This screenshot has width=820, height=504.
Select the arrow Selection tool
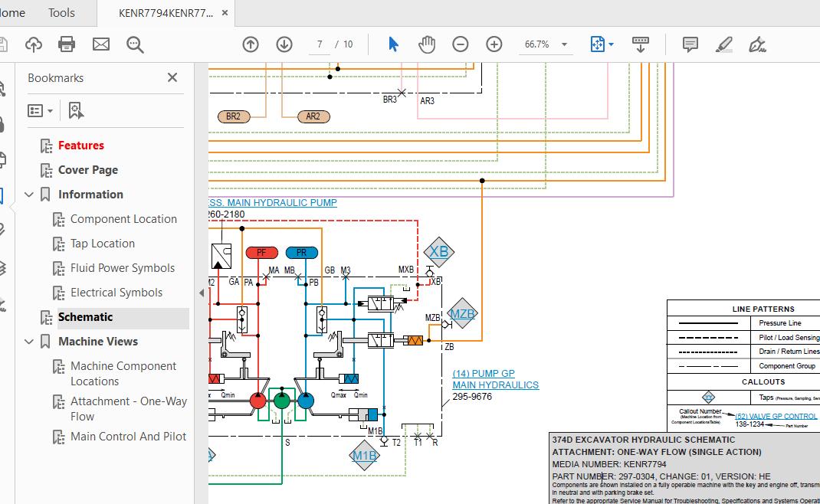pyautogui.click(x=393, y=44)
